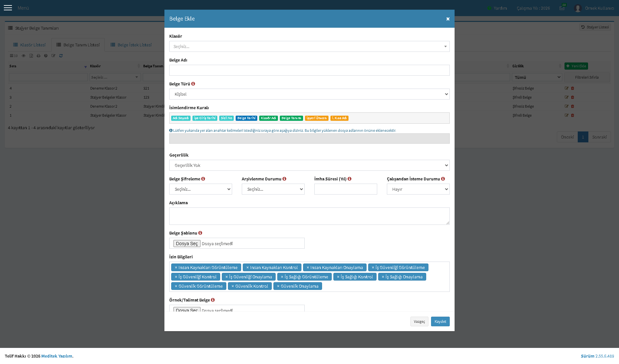The height and width of the screenshot is (364, 619).
Task: Click the Belge Adı text field
Action: (x=309, y=70)
